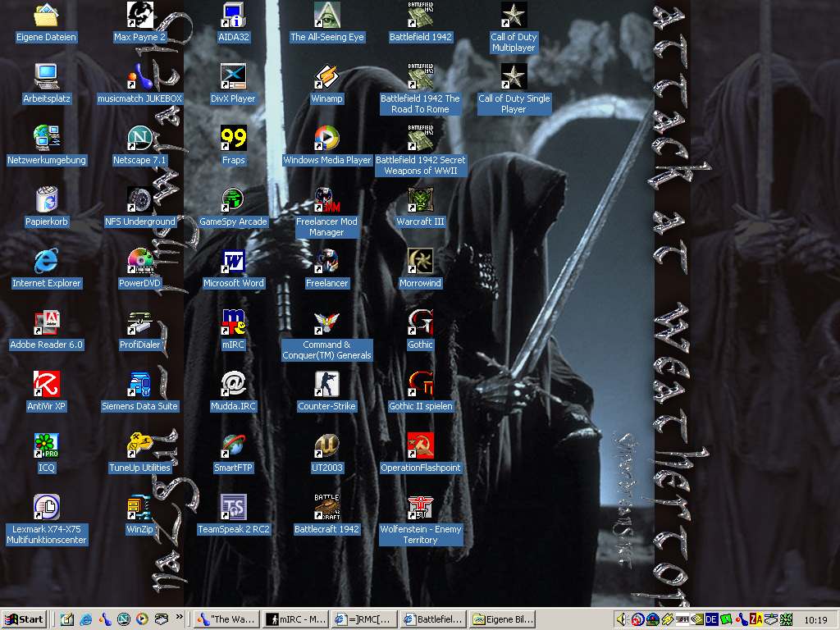Launch Wolfenstein - Enemy Territory shortcut
The image size is (840, 630).
pos(421,508)
